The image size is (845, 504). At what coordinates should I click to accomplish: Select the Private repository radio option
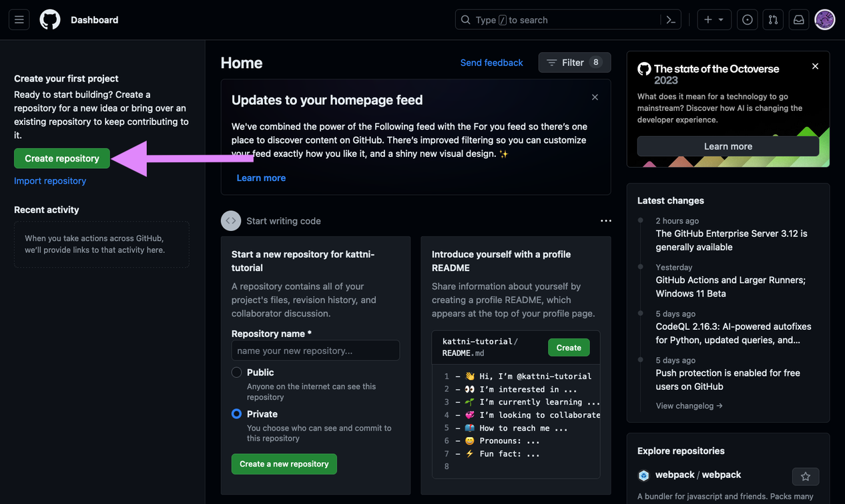pyautogui.click(x=237, y=414)
